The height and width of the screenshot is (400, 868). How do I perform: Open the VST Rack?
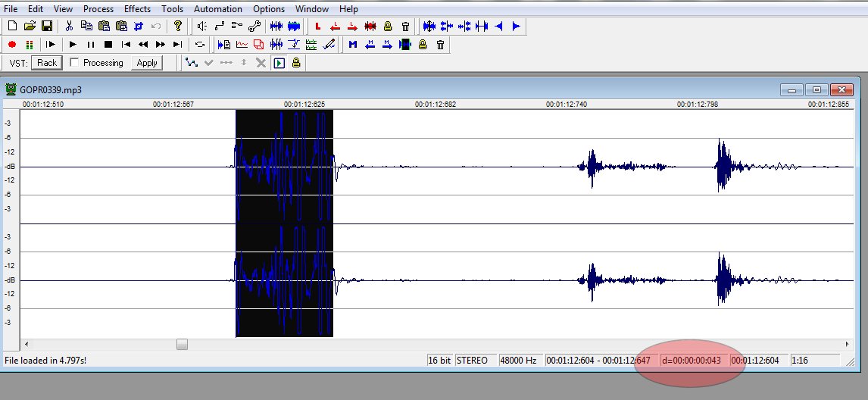(x=47, y=63)
